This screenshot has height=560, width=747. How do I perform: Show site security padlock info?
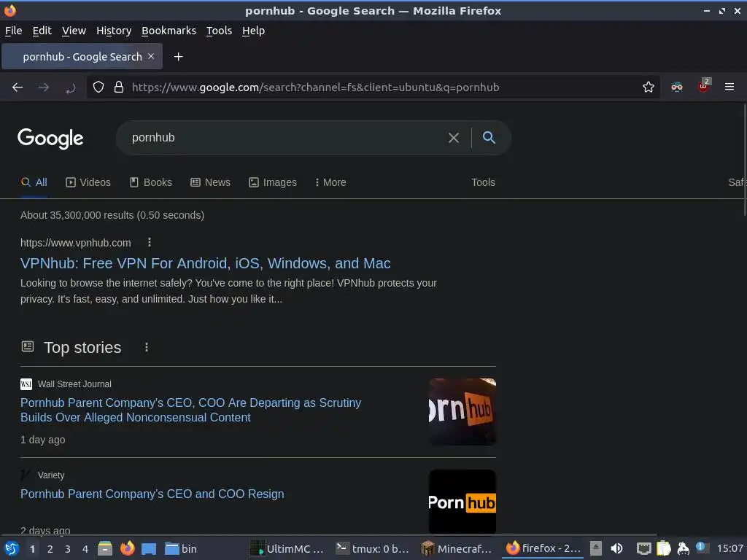119,87
